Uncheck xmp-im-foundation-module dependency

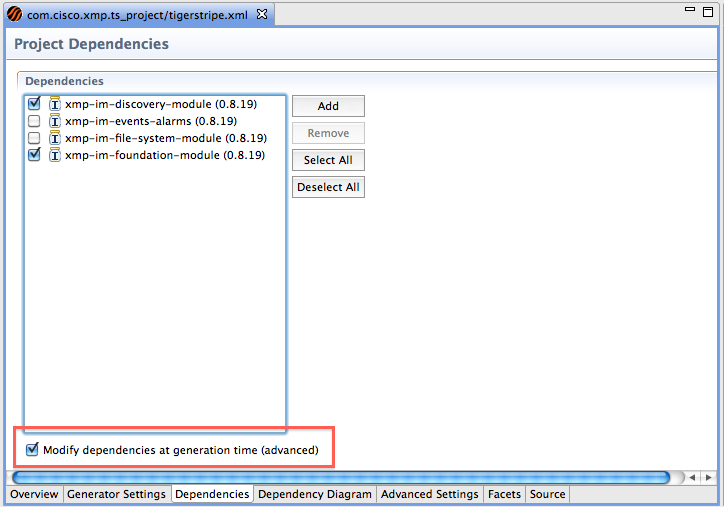(x=34, y=155)
